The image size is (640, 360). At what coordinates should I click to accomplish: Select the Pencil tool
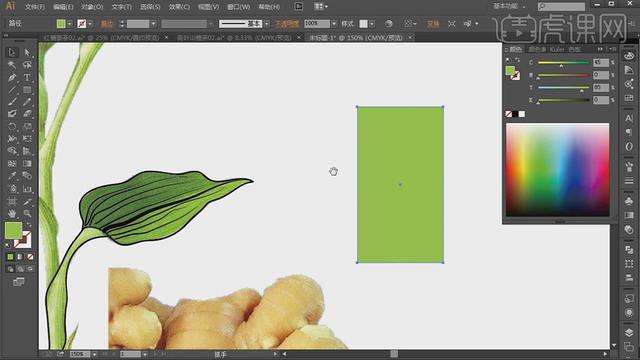[27, 102]
